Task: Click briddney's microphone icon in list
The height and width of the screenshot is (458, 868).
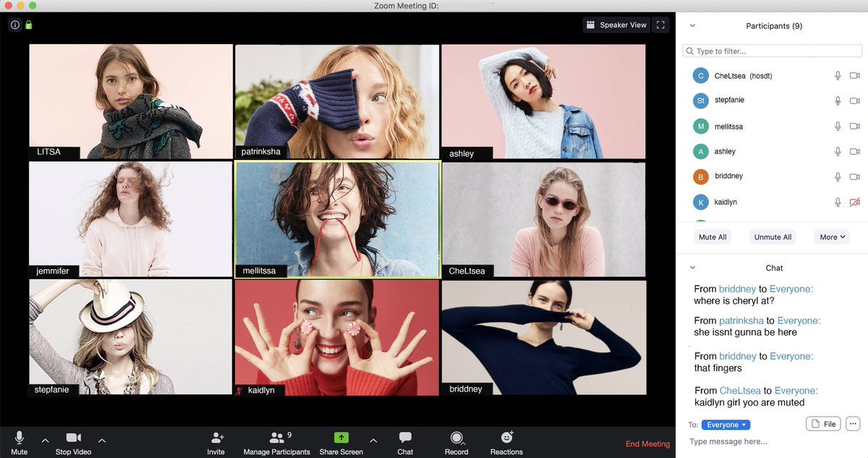Action: point(838,177)
